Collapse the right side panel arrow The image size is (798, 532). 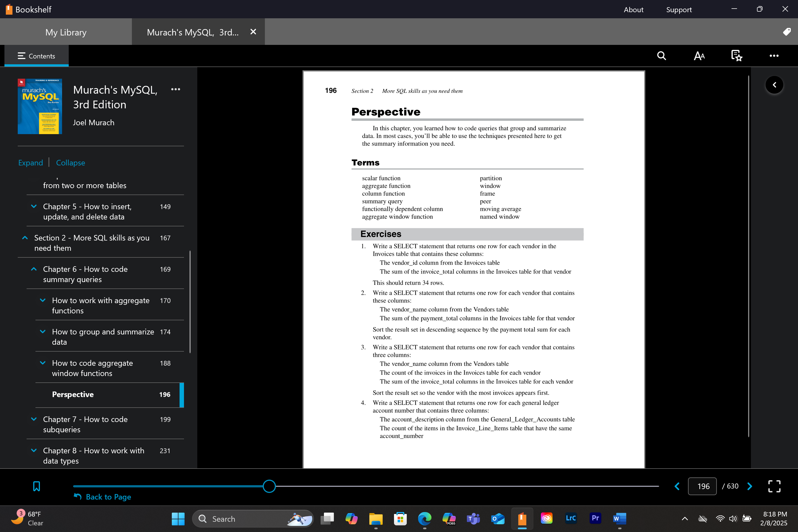coord(774,85)
